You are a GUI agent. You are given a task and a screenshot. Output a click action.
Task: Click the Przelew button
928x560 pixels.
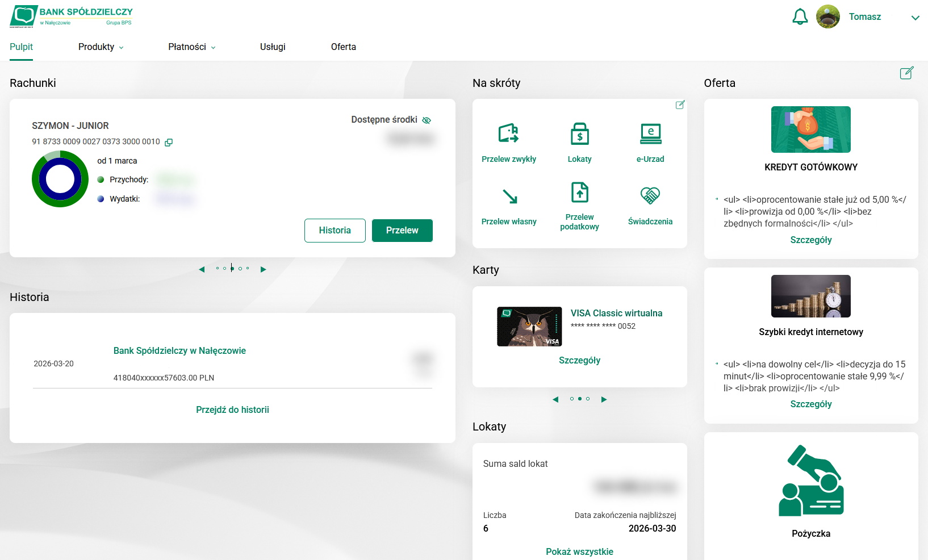pos(402,231)
